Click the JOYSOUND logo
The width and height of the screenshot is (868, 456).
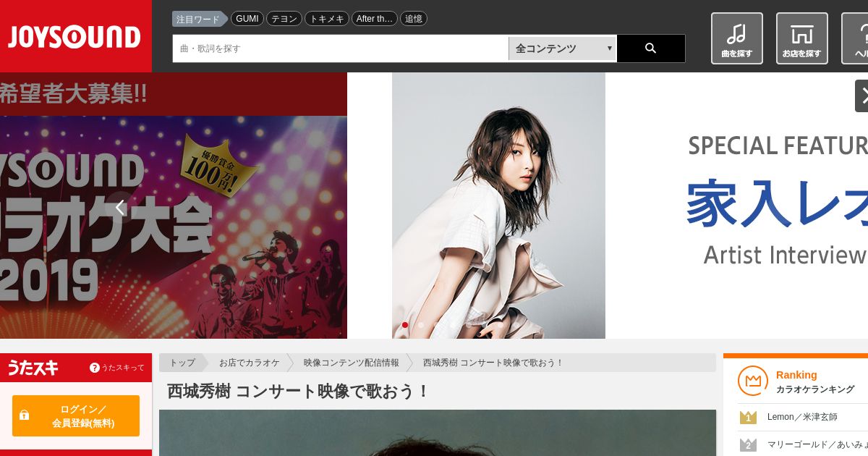click(75, 36)
